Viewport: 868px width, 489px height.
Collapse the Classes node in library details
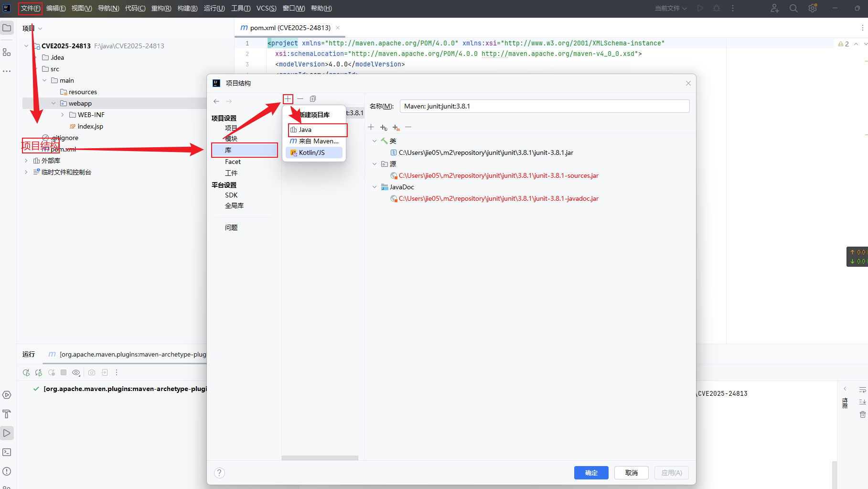coord(375,141)
